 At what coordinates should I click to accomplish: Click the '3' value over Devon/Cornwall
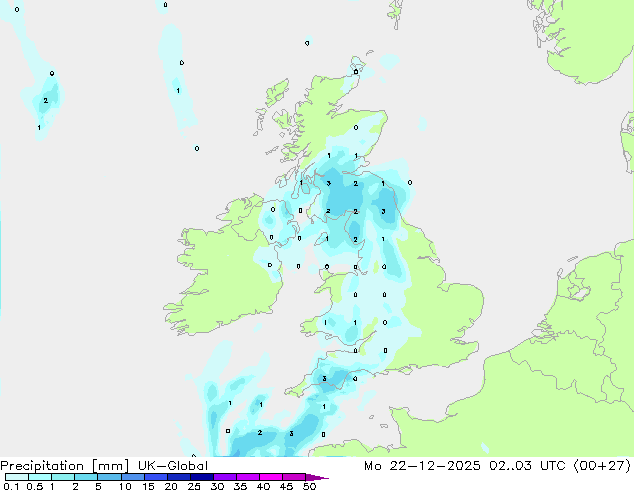pos(324,379)
